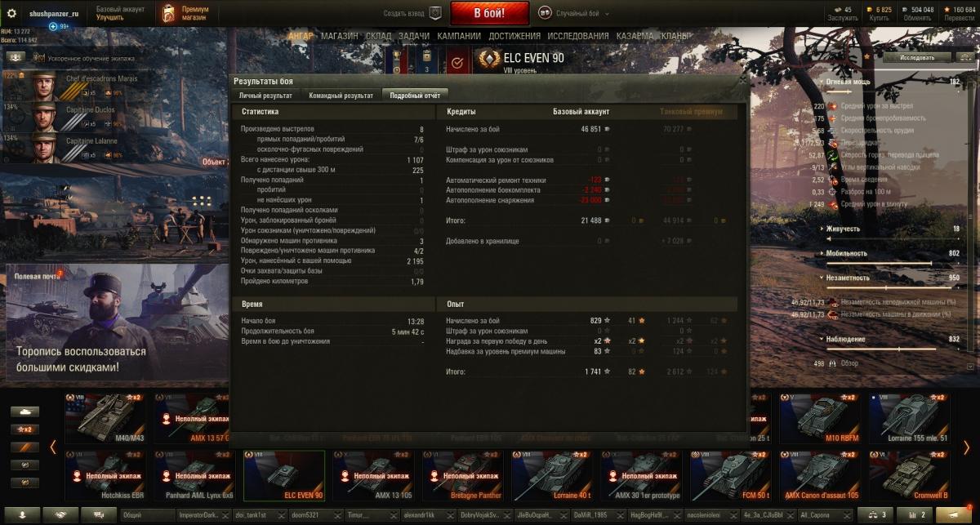Viewport: 980px width, 525px height.
Task: Select the Lorraine 40 t tank thumbnail
Action: [553, 475]
